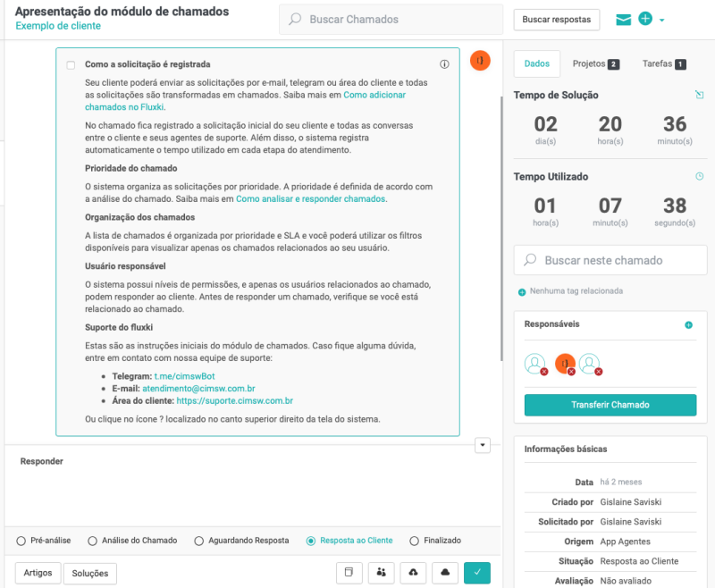This screenshot has height=588, width=715.
Task: Choose the Aguardando Resposta status
Action: (x=199, y=541)
